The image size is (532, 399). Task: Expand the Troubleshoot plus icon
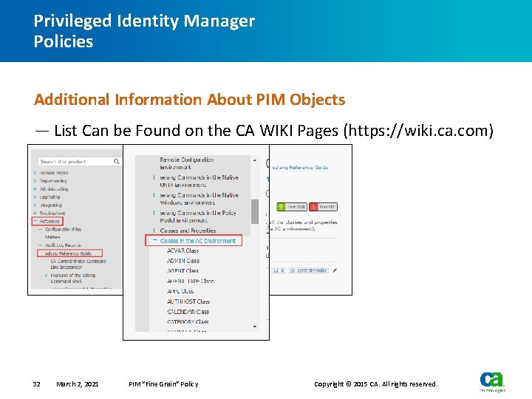point(35,214)
